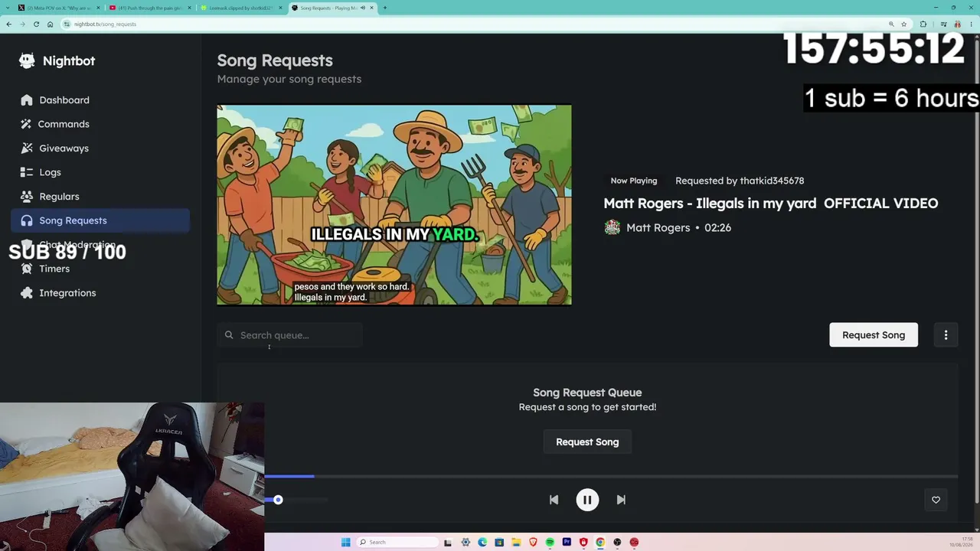This screenshot has height=551, width=980.
Task: Click the now playing video thumbnail
Action: point(394,205)
